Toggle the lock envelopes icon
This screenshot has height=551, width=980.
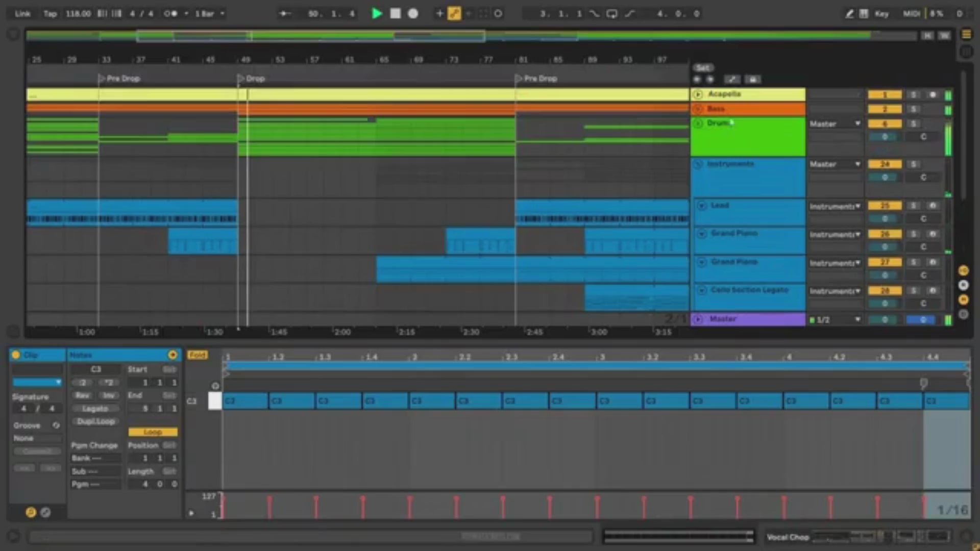(x=752, y=80)
